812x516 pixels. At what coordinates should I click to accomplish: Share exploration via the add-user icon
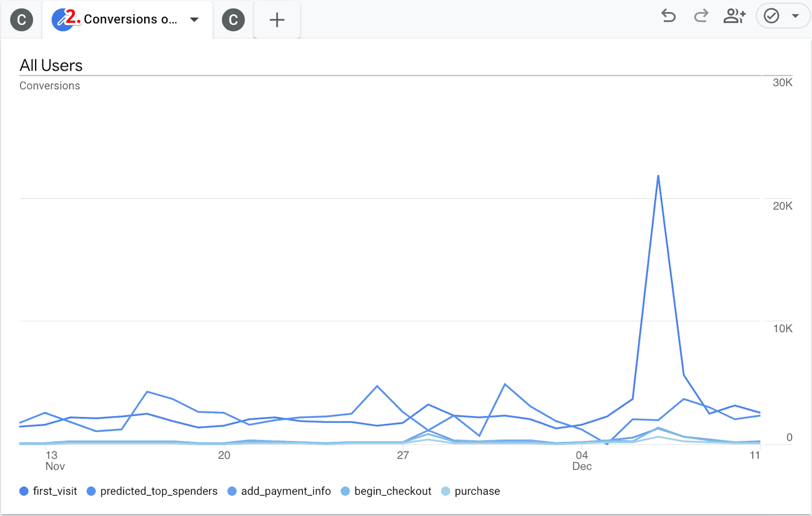tap(734, 16)
